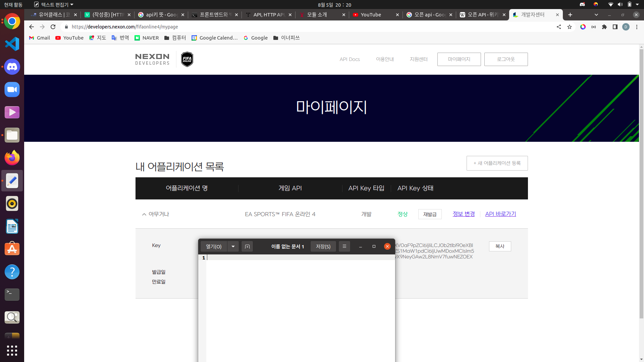Launch Discord from the dock
The width and height of the screenshot is (644, 362).
[12, 67]
